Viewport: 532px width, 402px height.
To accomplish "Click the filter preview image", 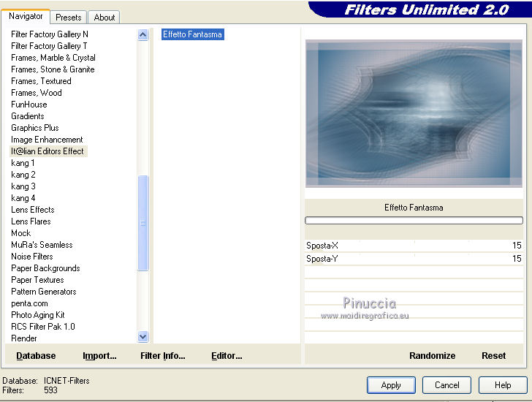I will [x=414, y=113].
